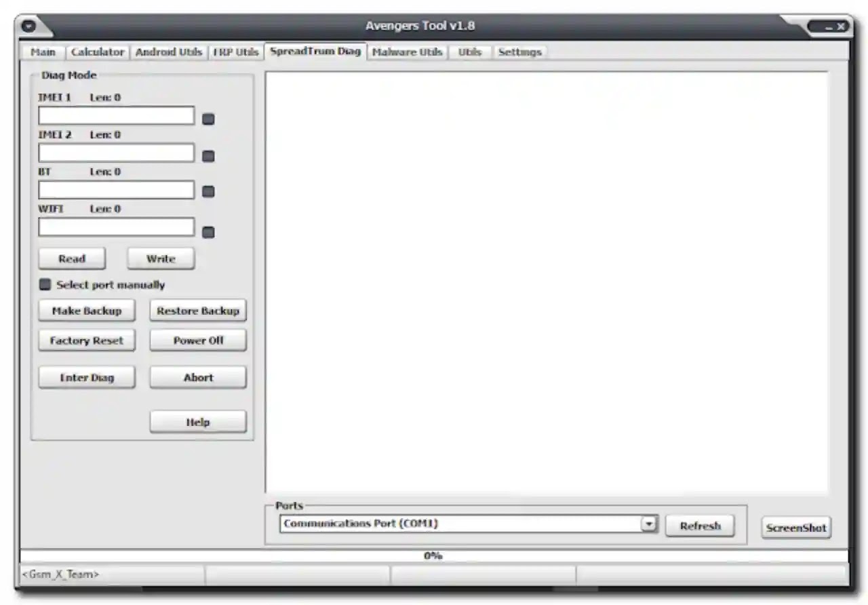The width and height of the screenshot is (868, 605).
Task: Click the <Gsm_X_Team> status bar text
Action: 61,574
